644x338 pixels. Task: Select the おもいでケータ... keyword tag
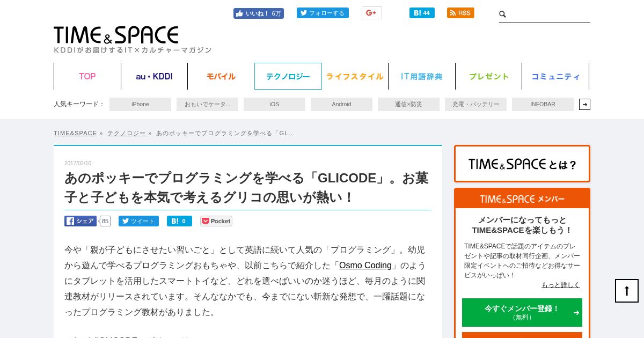(x=207, y=104)
